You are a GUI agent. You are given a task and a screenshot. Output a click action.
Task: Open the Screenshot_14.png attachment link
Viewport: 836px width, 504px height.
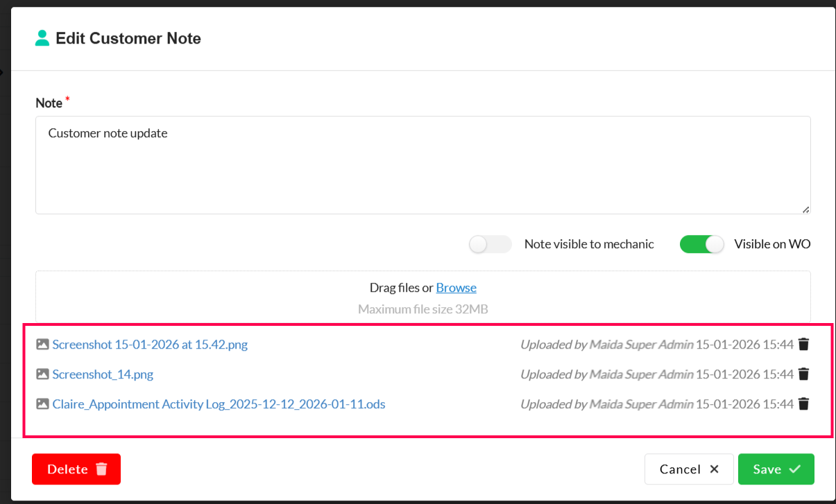pyautogui.click(x=103, y=374)
